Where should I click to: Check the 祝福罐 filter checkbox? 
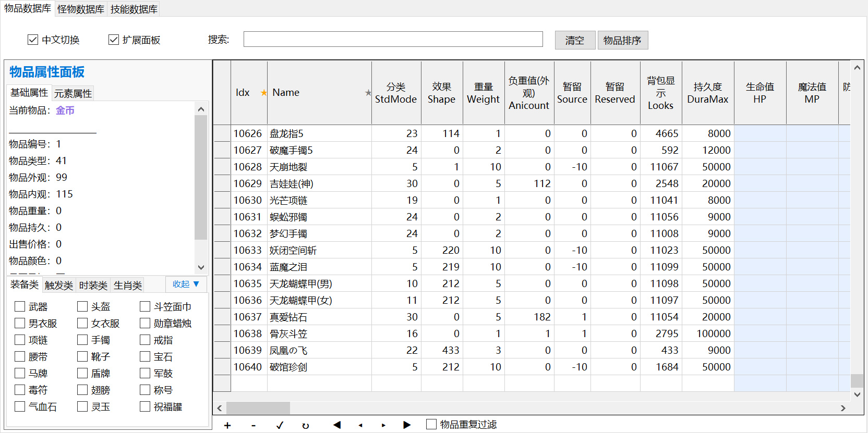145,406
